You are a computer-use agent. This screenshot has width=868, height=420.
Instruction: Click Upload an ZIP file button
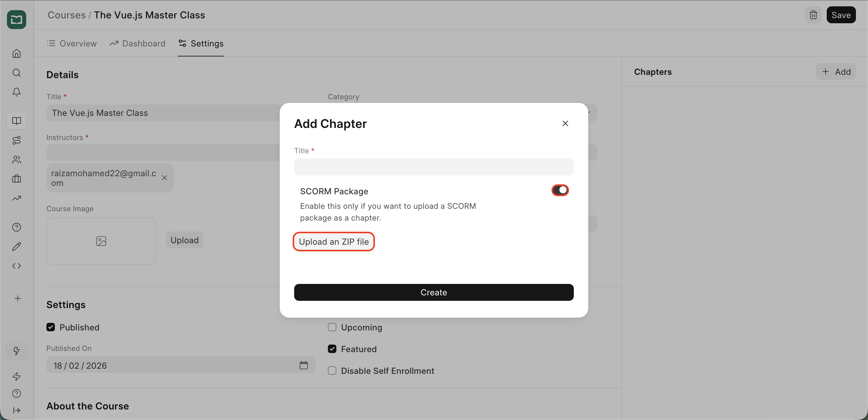[x=334, y=242]
